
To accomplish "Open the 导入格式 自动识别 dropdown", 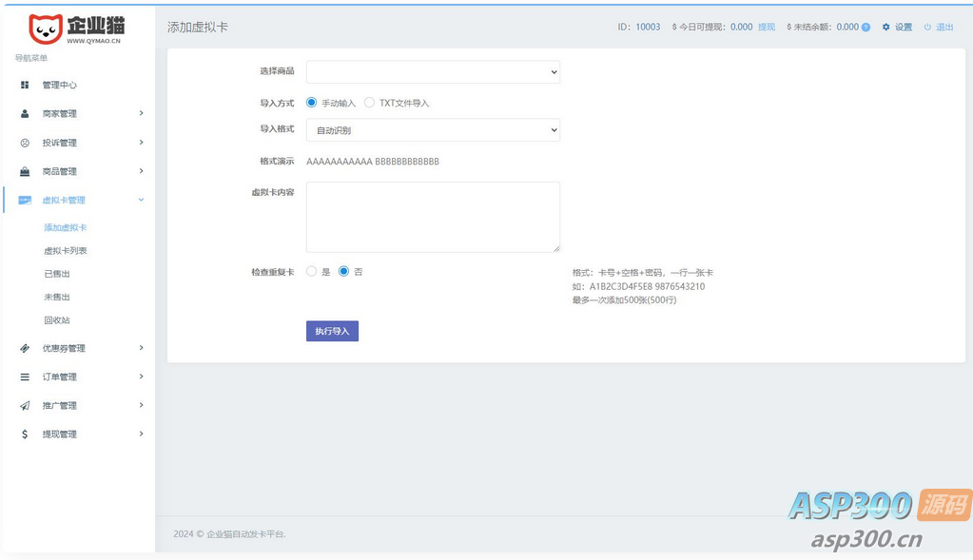I will click(x=433, y=130).
